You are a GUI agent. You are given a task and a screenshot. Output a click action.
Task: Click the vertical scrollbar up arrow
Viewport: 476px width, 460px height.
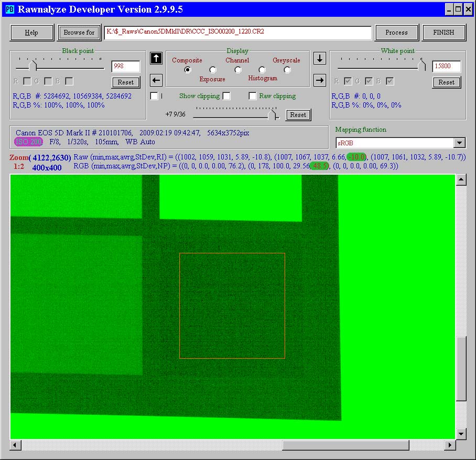461,180
